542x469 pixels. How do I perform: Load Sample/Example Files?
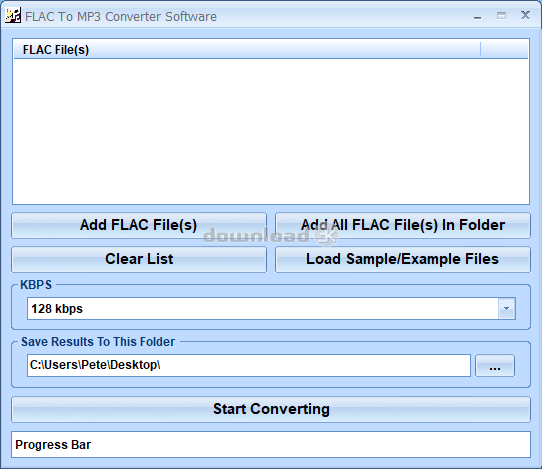pos(403,259)
